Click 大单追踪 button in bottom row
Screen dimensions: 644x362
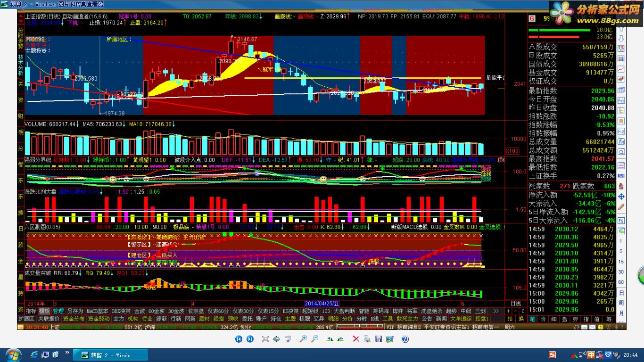[461, 319]
